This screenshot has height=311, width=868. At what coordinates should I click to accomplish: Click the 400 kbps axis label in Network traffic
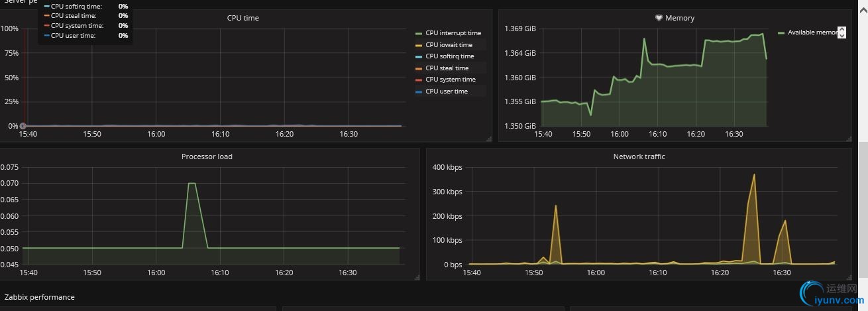point(446,167)
